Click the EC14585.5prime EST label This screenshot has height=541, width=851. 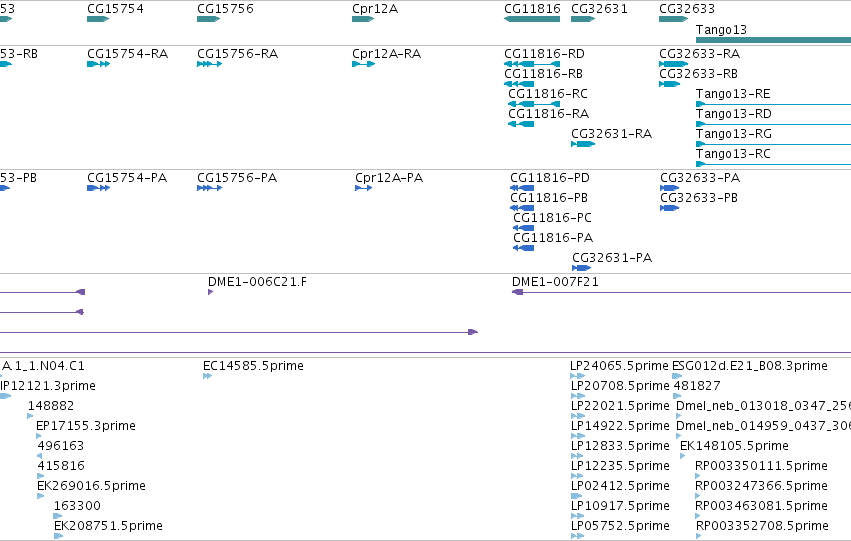(x=253, y=366)
